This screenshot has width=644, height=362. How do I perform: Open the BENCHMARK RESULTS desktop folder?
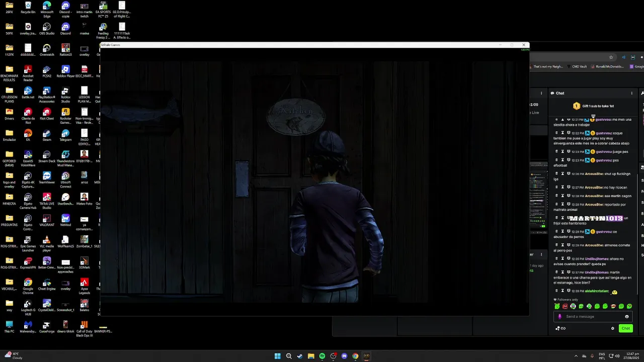tap(9, 73)
